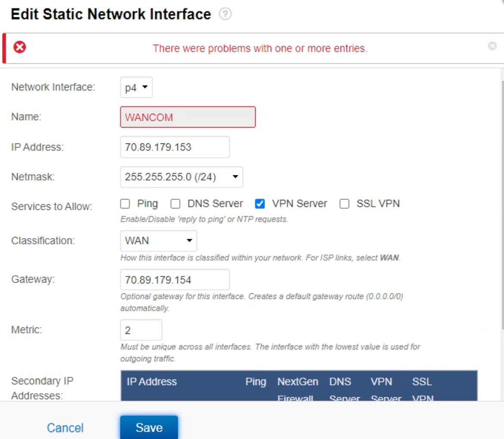Expand the Netmask dropdown
Image resolution: width=504 pixels, height=439 pixels.
tap(181, 177)
